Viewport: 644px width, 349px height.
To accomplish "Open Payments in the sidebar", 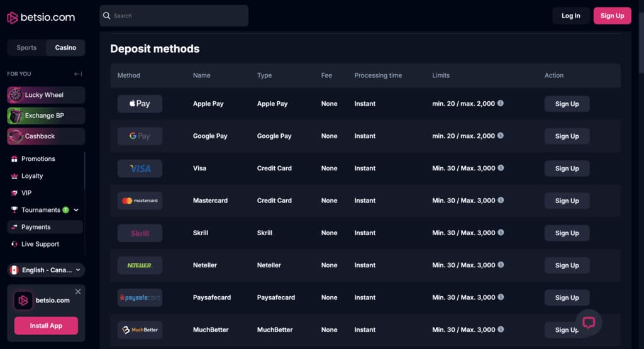I will pos(45,227).
